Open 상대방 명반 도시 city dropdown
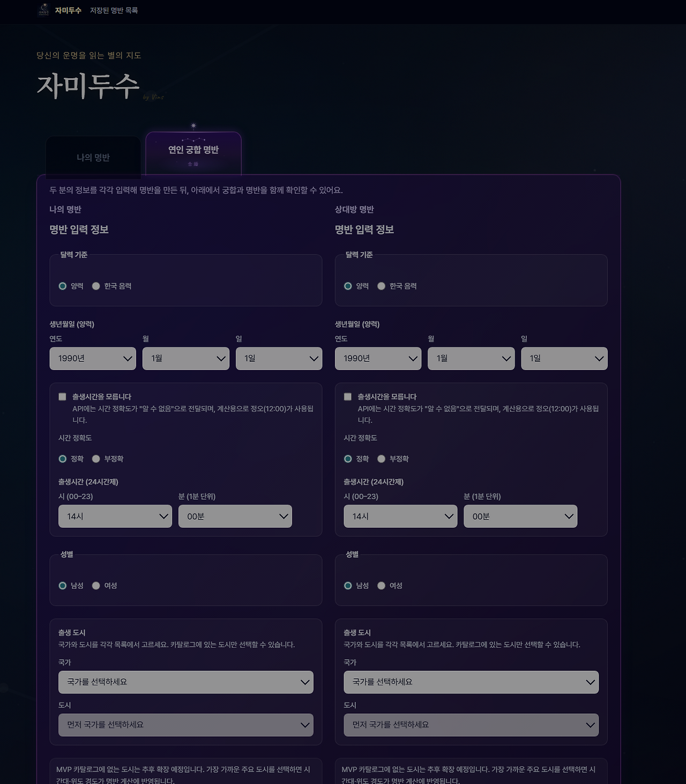 (x=471, y=724)
